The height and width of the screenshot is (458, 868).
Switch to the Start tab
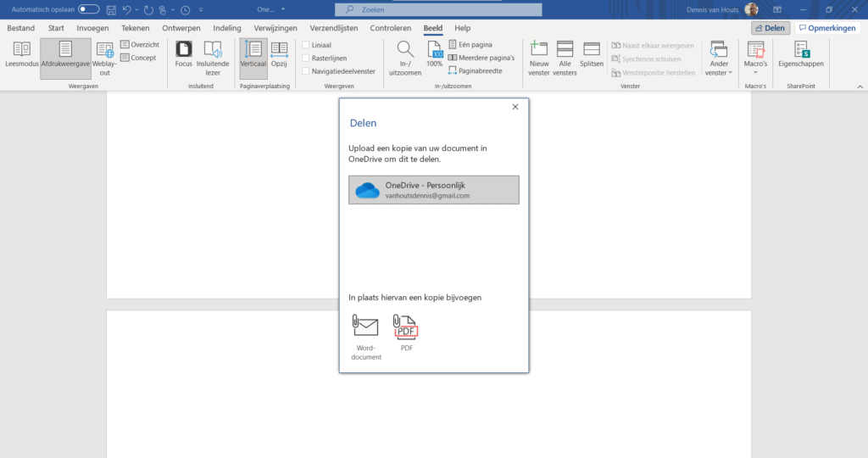(x=56, y=28)
